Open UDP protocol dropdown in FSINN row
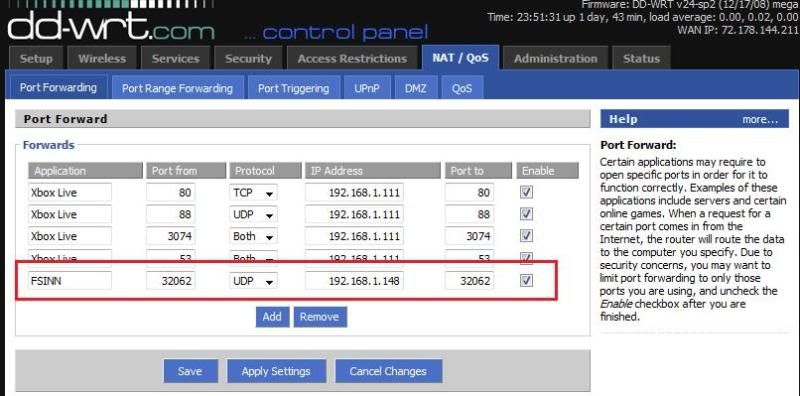This screenshot has height=396, width=800. (254, 281)
